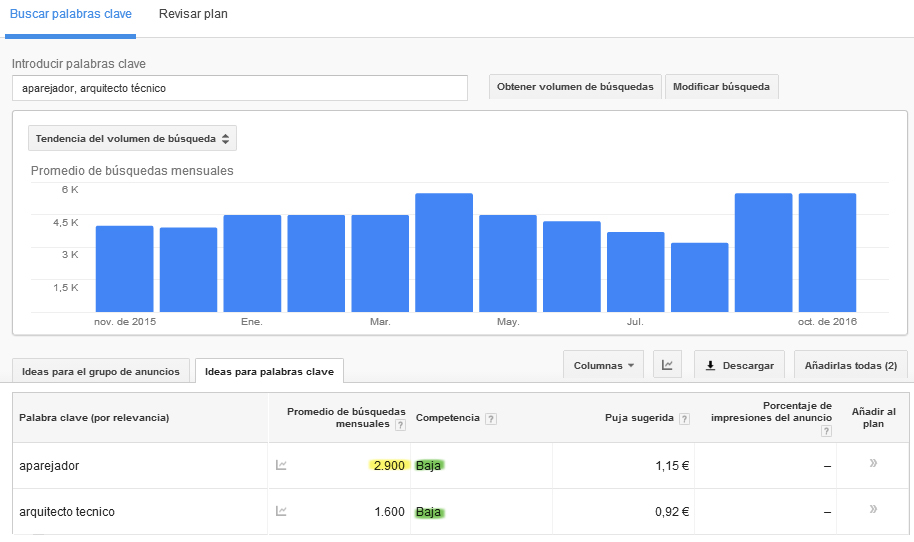Sort by Palabra clave (por relevancia) header
Viewport: 914px width, 542px height.
pos(94,418)
